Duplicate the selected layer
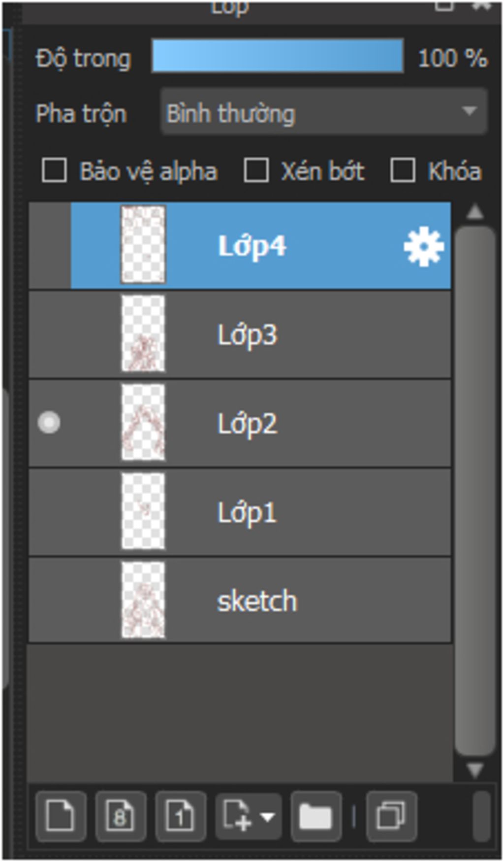The height and width of the screenshot is (862, 504). tap(391, 816)
